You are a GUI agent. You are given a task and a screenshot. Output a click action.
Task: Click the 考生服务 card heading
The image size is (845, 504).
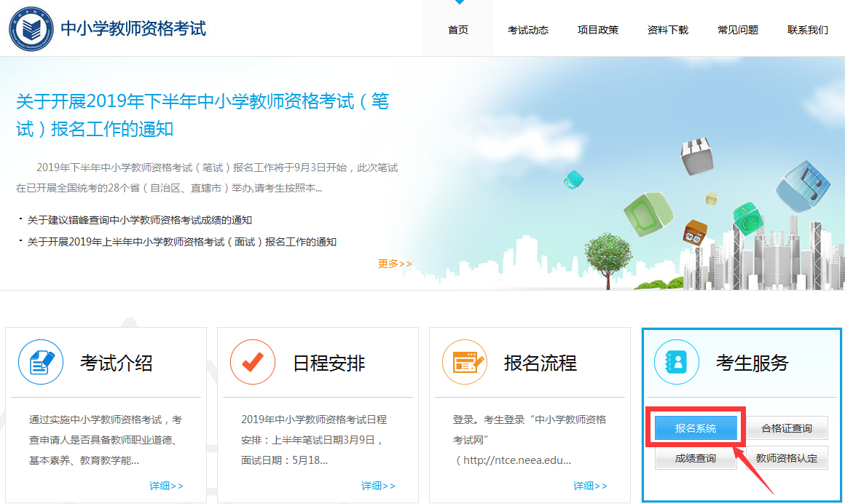pos(752,363)
